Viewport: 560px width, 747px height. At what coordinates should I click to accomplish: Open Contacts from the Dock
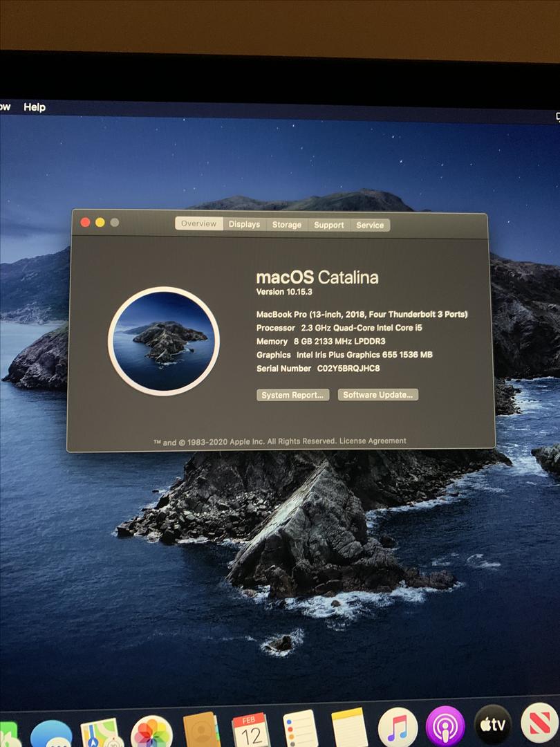[x=202, y=730]
